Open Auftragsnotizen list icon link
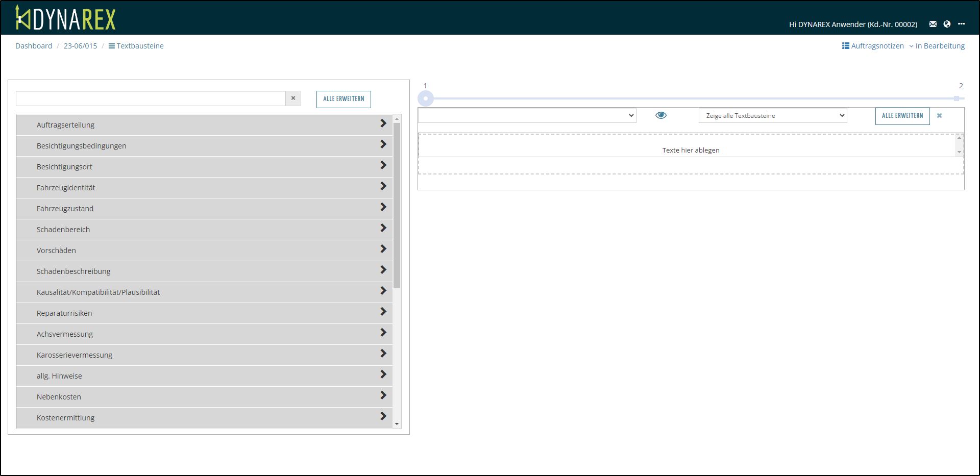This screenshot has height=476, width=980. click(872, 46)
